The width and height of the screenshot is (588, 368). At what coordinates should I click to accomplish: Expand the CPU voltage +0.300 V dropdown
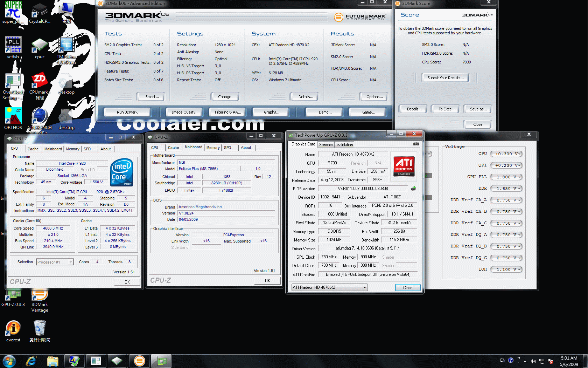pos(506,154)
